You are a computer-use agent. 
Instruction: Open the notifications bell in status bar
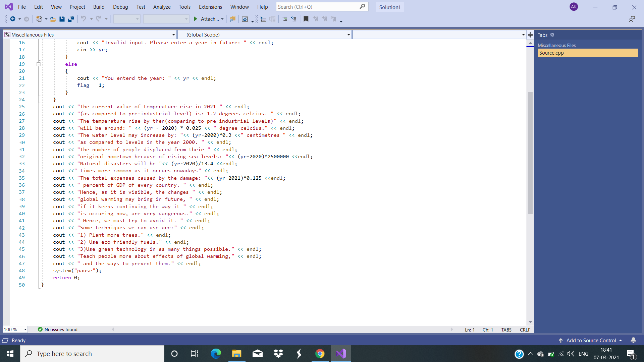(633, 340)
